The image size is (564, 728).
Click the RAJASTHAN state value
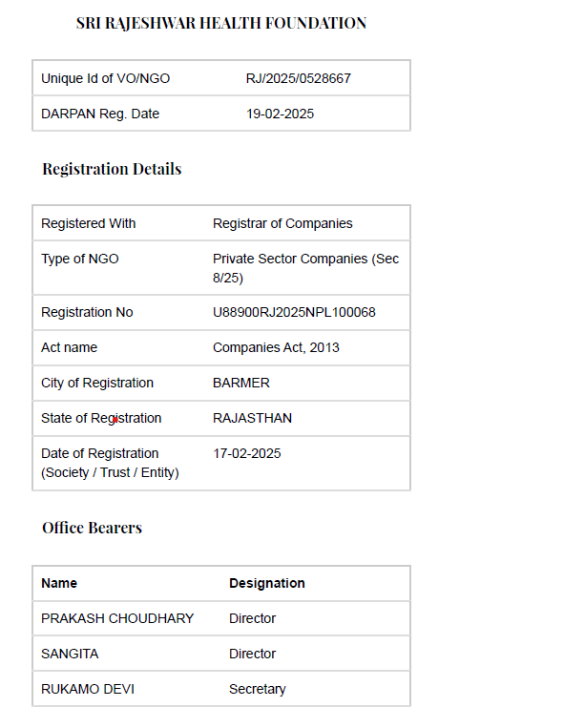253,418
